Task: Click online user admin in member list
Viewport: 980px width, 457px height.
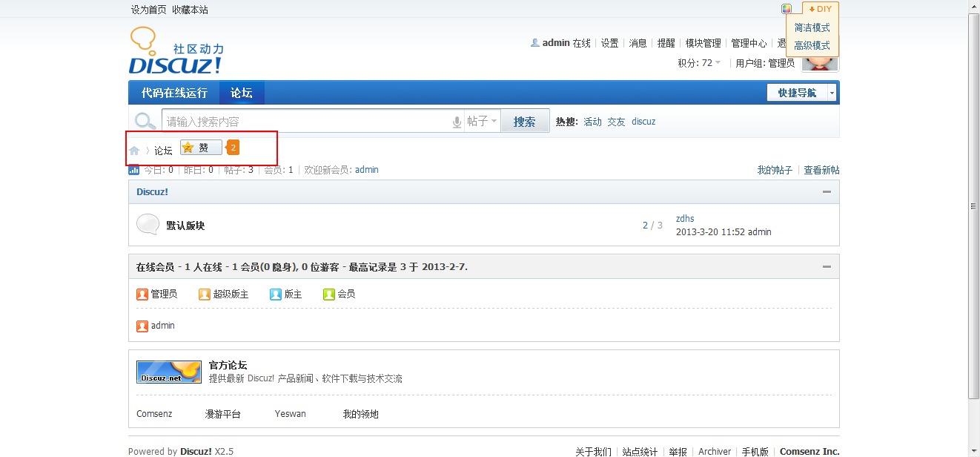Action: pos(163,326)
